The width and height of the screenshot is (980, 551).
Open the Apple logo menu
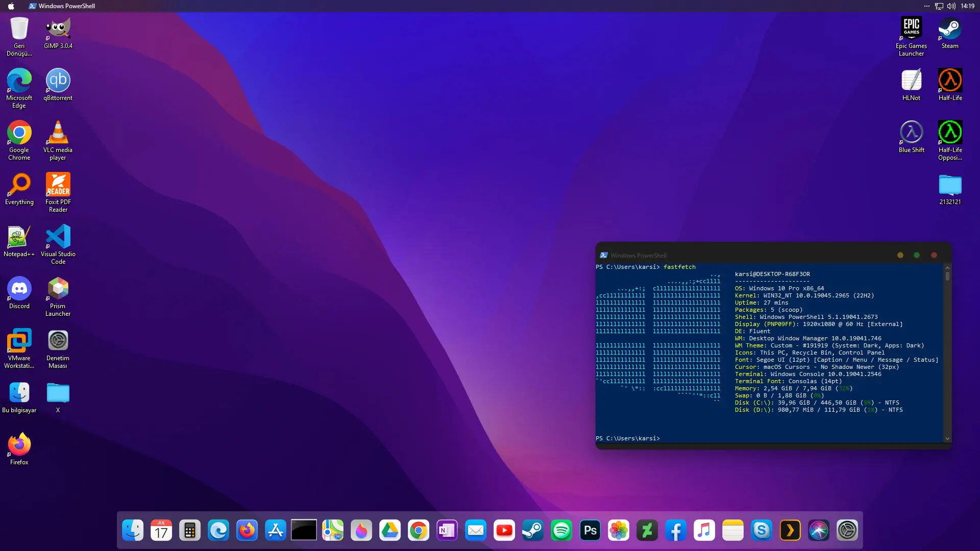point(11,6)
